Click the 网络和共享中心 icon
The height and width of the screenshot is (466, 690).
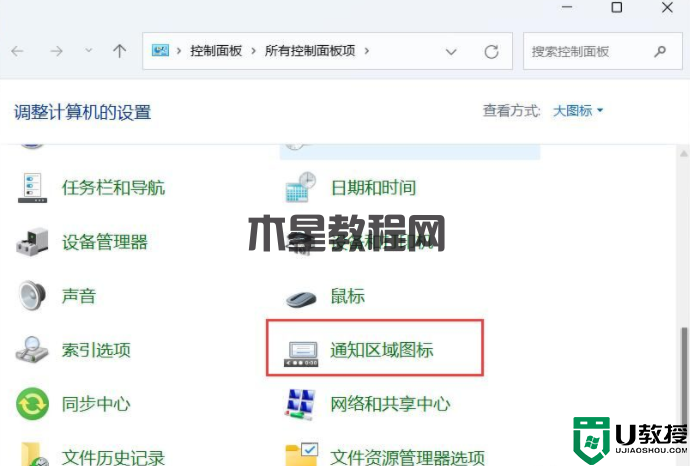coord(300,404)
